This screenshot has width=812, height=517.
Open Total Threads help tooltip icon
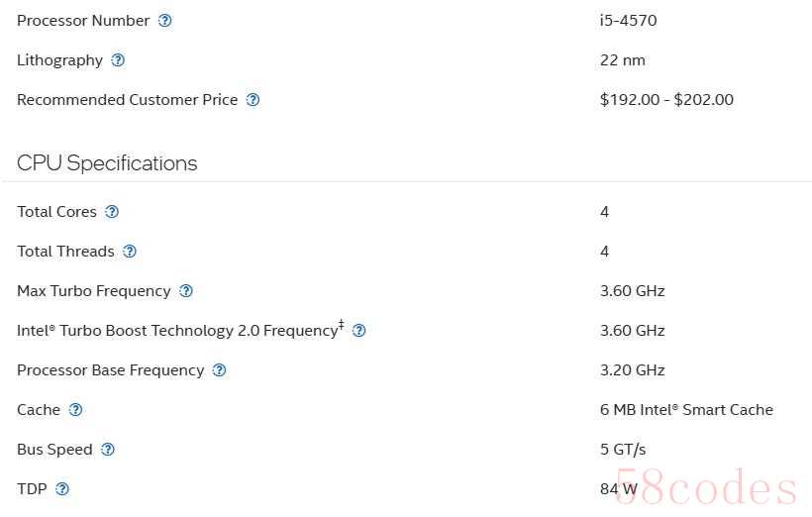(130, 252)
